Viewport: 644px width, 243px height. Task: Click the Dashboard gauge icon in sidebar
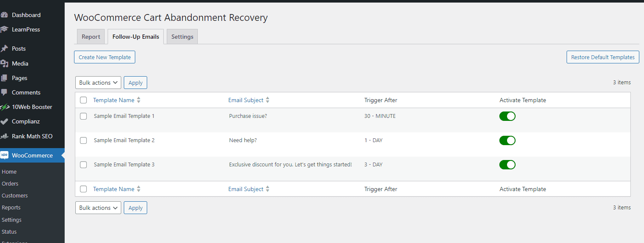(4, 15)
